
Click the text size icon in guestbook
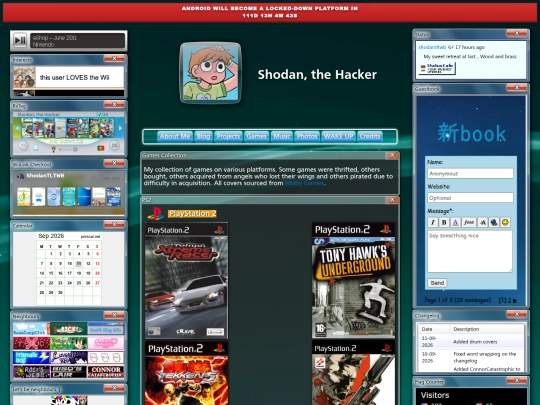(483, 222)
